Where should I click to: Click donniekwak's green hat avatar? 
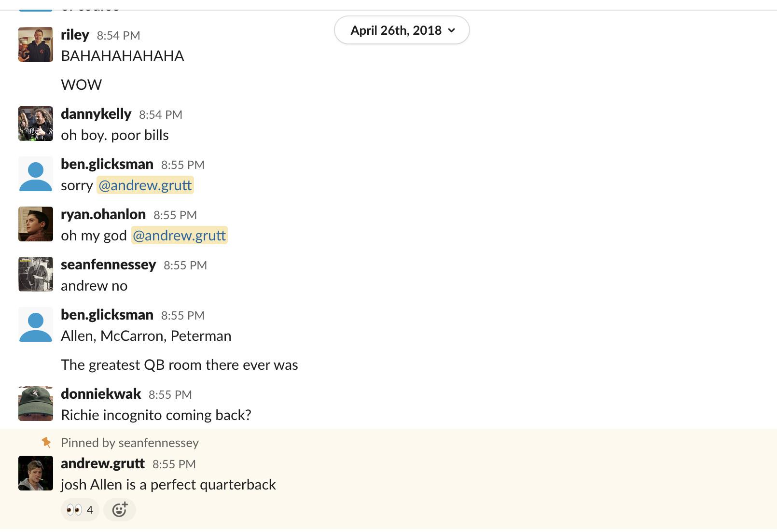click(x=35, y=404)
